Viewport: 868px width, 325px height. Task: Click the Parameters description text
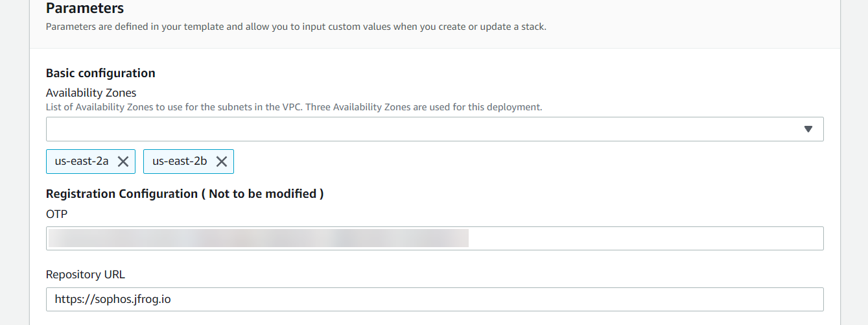[x=296, y=27]
